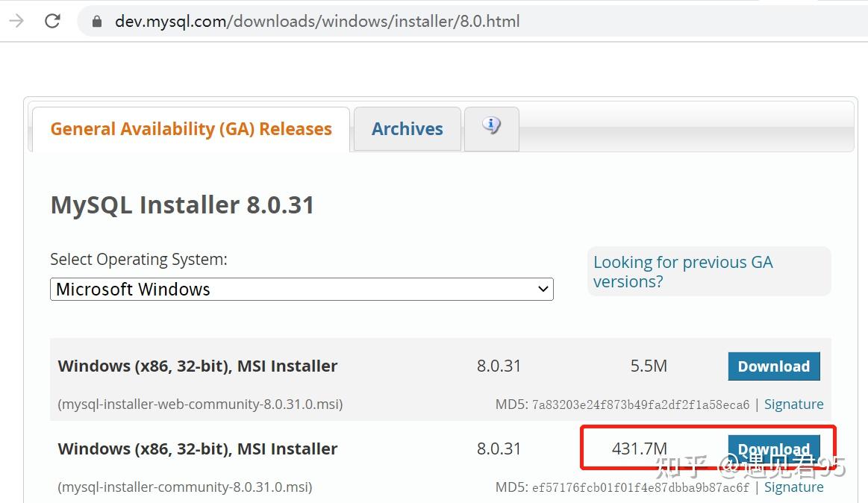868x503 pixels.
Task: Select the General Availability (GA) Releases tab
Action: 190,128
